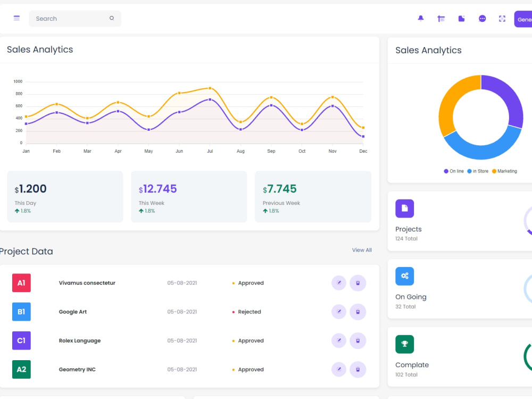Delete the Geometry INC project
This screenshot has height=399, width=532.
click(x=358, y=370)
